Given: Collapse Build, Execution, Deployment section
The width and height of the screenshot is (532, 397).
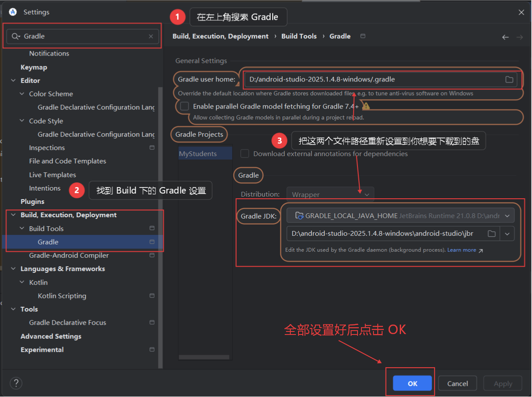Looking at the screenshot, I should 13,215.
